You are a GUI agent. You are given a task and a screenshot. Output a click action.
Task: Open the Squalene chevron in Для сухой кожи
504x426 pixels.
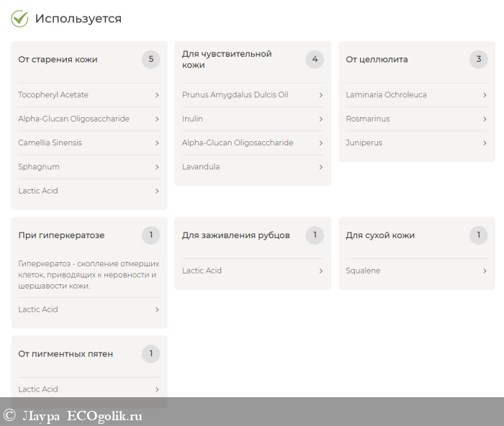point(485,271)
